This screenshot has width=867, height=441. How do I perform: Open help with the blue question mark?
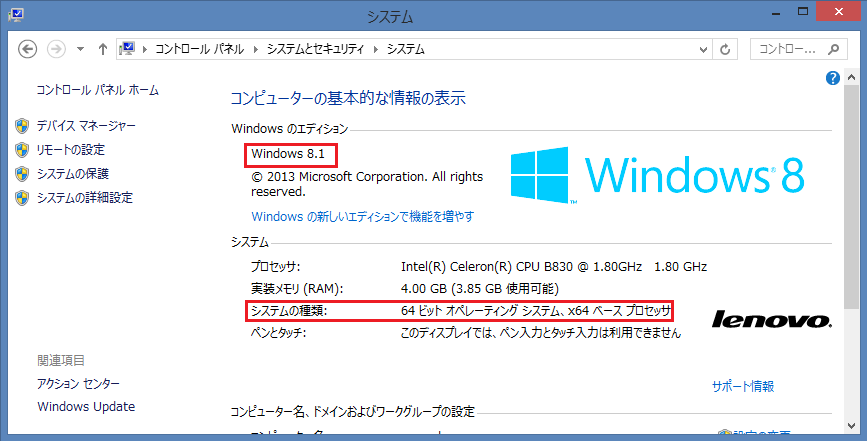pos(833,78)
